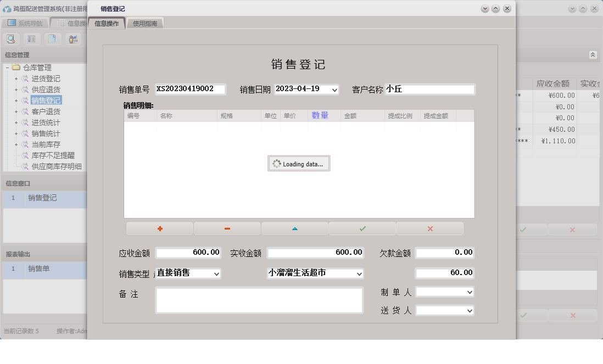This screenshot has height=364, width=603.
Task: Confirm the entry with the green checkmark icon
Action: coord(362,228)
